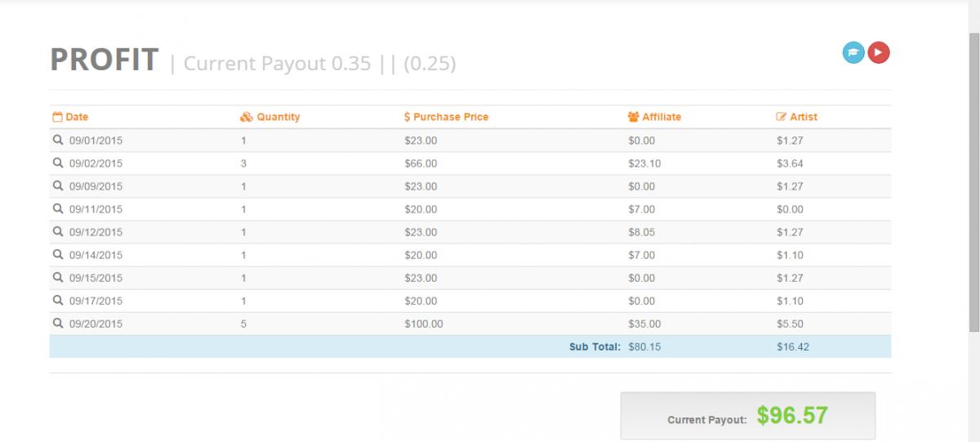Viewport: 980px width, 442px height.
Task: Click the $0.00 artist cell for 09/11/2015
Action: click(x=790, y=209)
